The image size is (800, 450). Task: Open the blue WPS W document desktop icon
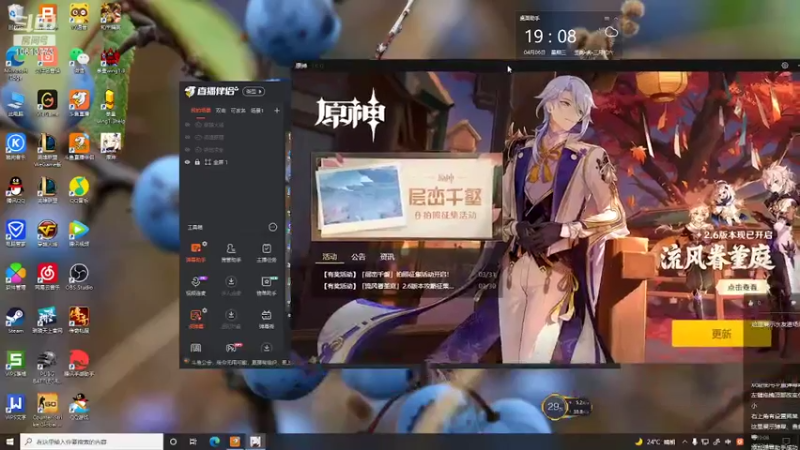coord(15,407)
